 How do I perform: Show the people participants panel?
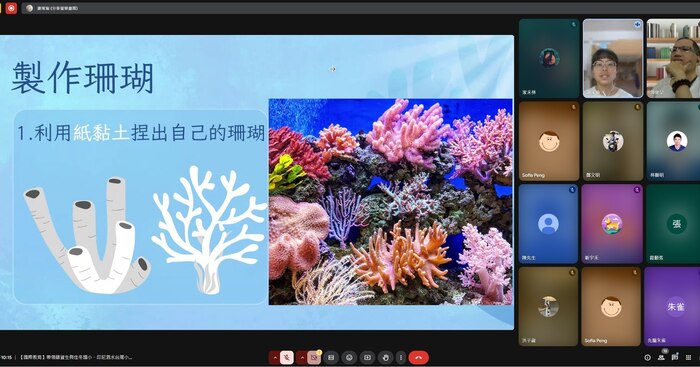point(661,358)
